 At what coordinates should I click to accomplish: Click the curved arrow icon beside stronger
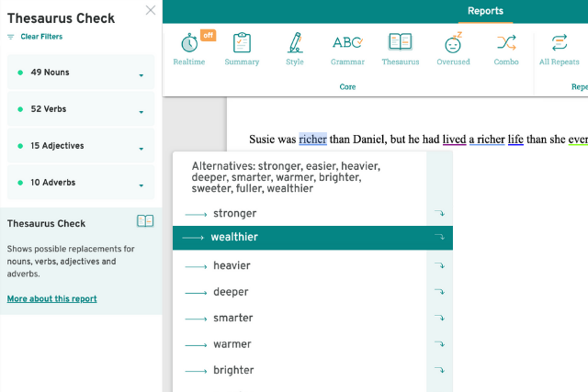(439, 213)
